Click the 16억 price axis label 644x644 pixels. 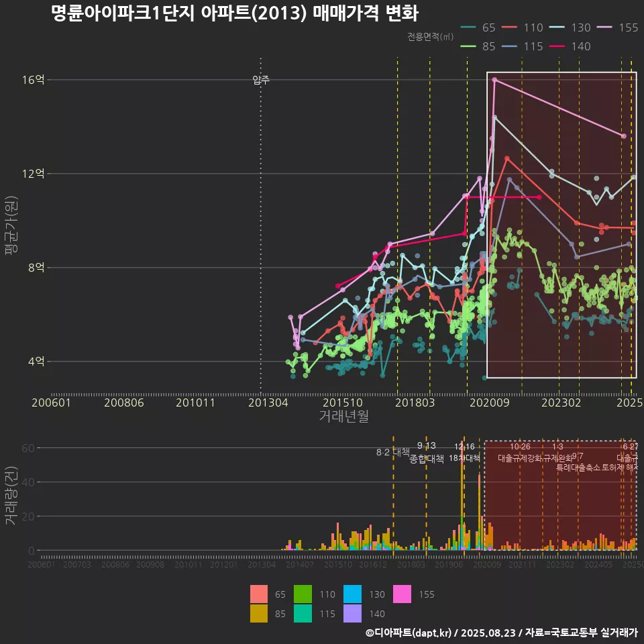pos(34,80)
